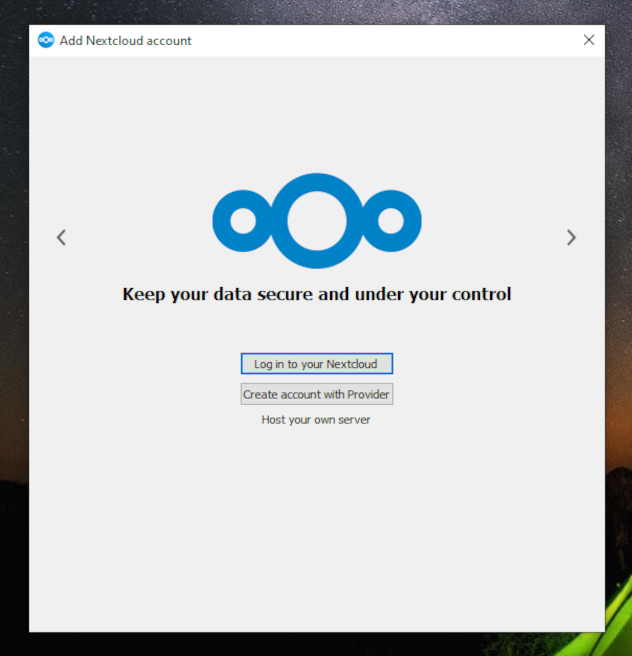Click the big center ring of the logo

tap(317, 221)
